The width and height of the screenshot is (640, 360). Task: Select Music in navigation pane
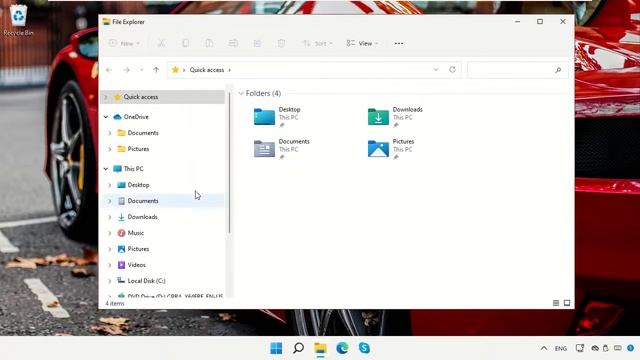click(135, 233)
